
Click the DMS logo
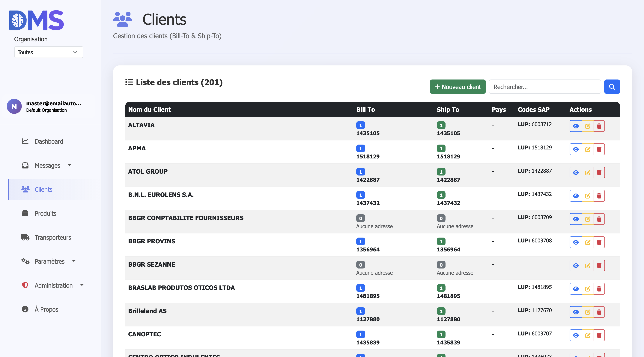37,20
